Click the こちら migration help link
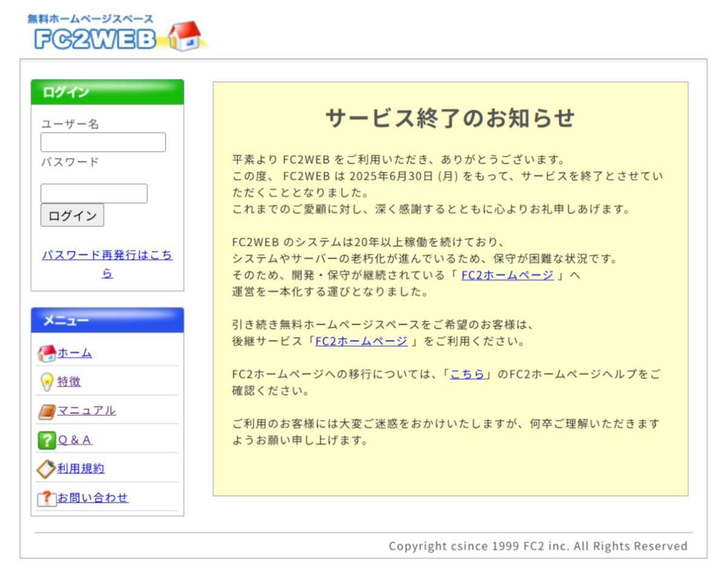Screen dimensions: 728x576 pos(467,374)
